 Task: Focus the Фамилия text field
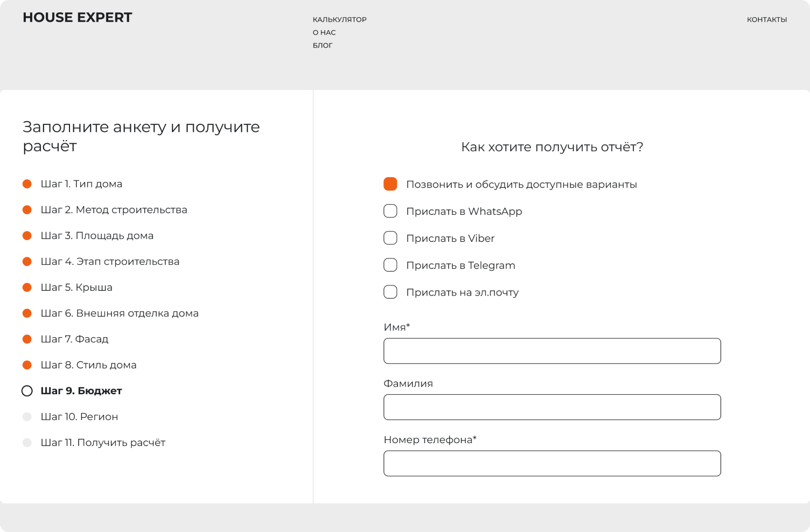click(x=552, y=407)
